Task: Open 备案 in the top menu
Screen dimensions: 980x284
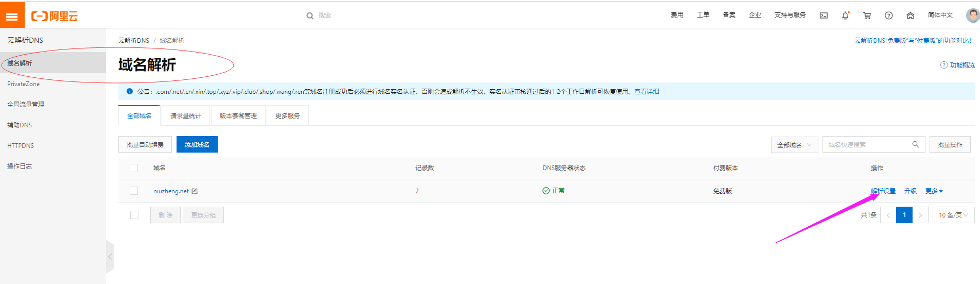Action: coord(729,15)
